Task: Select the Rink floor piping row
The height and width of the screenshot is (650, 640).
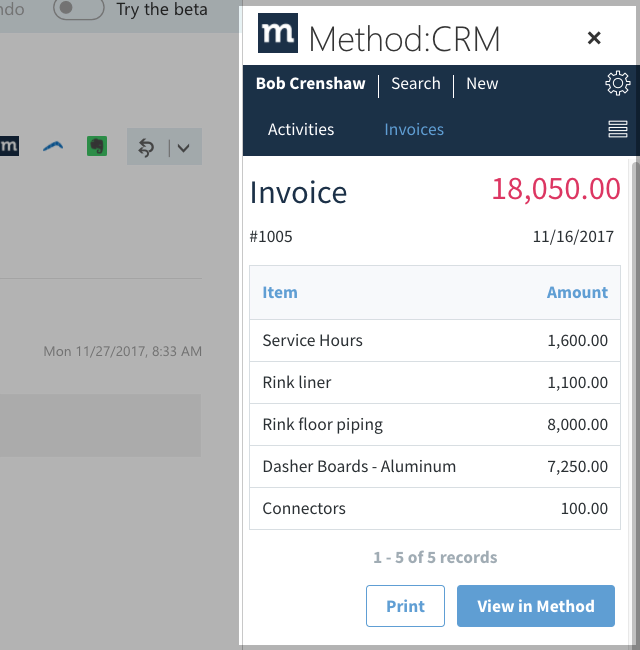Action: click(435, 424)
